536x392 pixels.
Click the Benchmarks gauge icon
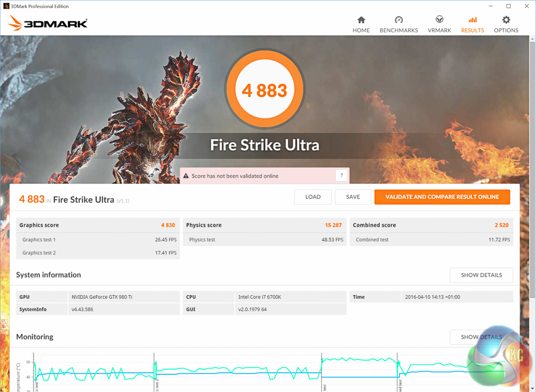398,20
